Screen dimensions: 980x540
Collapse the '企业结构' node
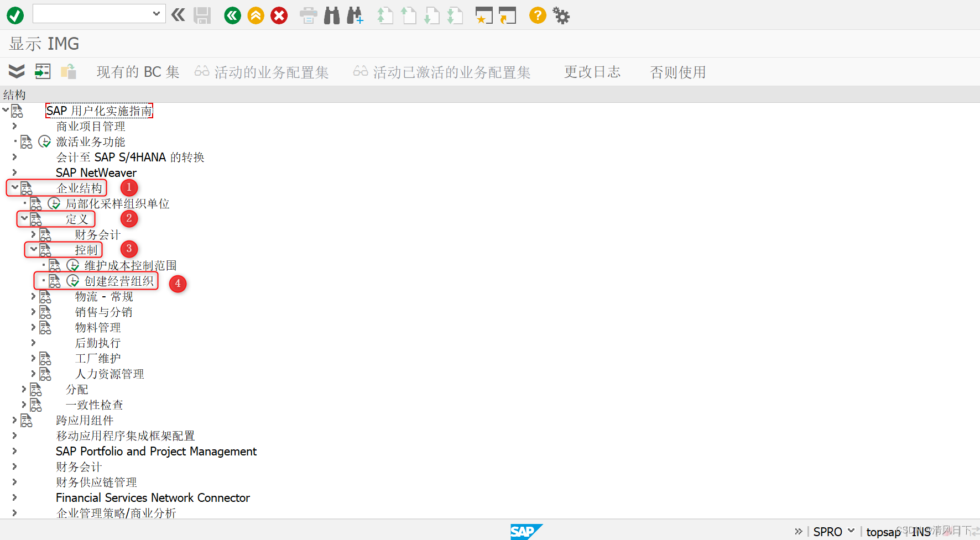15,188
